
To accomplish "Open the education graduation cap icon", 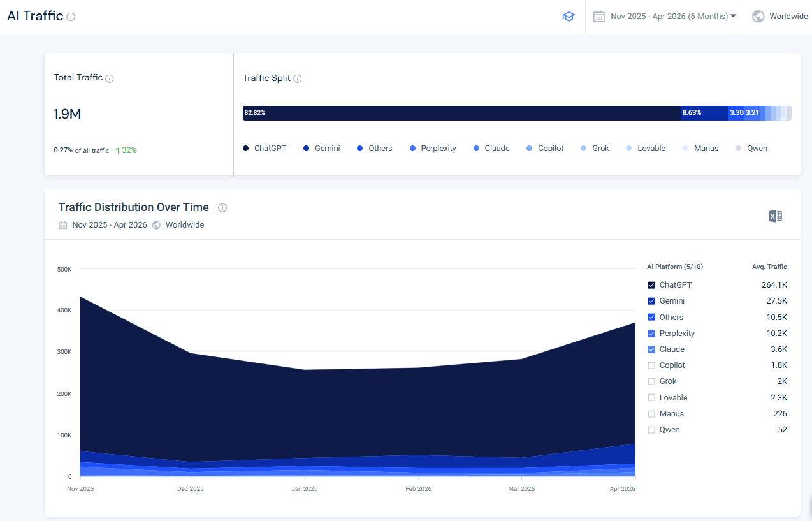I will (x=569, y=17).
